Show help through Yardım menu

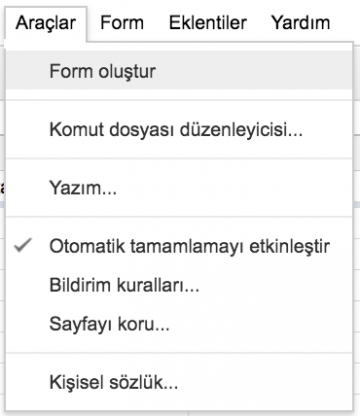coord(300,23)
